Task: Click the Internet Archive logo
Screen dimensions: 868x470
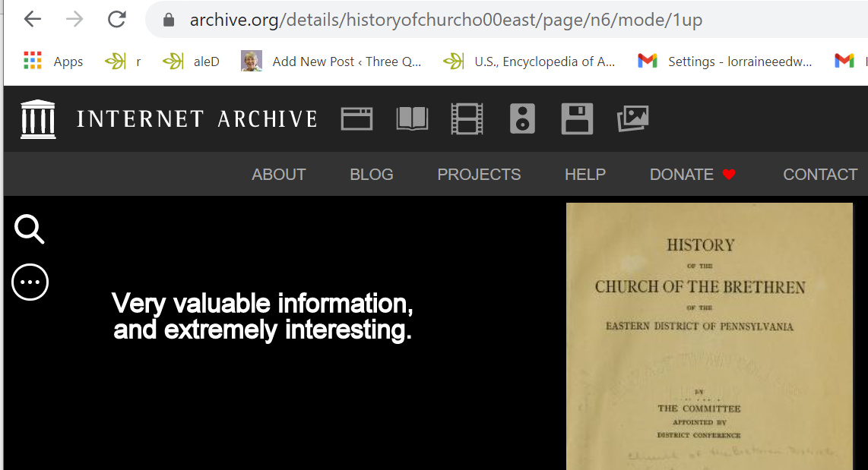Action: pos(168,119)
